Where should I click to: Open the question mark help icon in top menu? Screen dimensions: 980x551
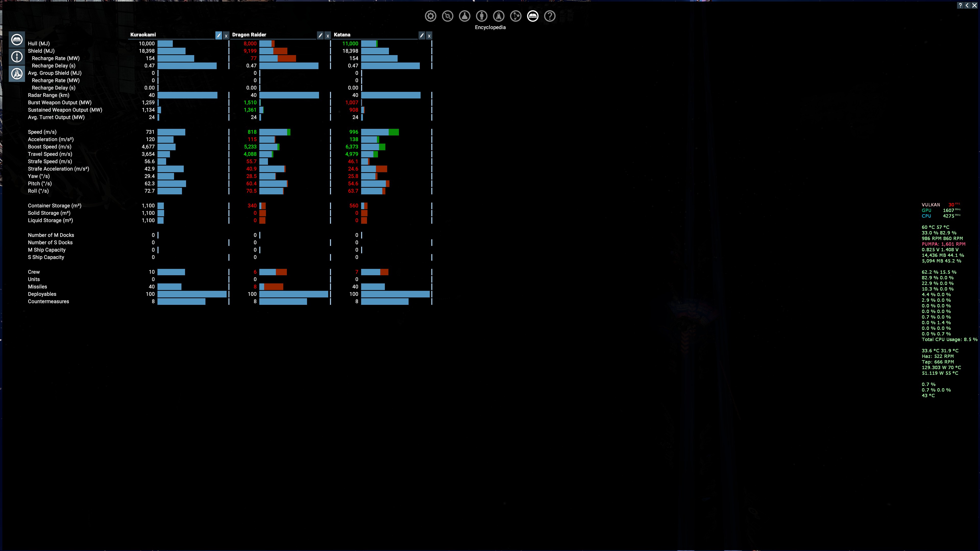click(x=550, y=16)
